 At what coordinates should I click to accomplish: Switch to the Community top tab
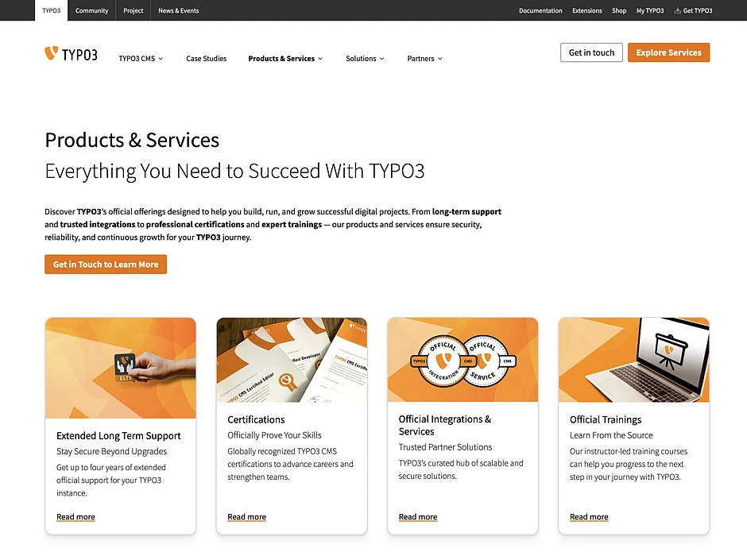click(91, 10)
